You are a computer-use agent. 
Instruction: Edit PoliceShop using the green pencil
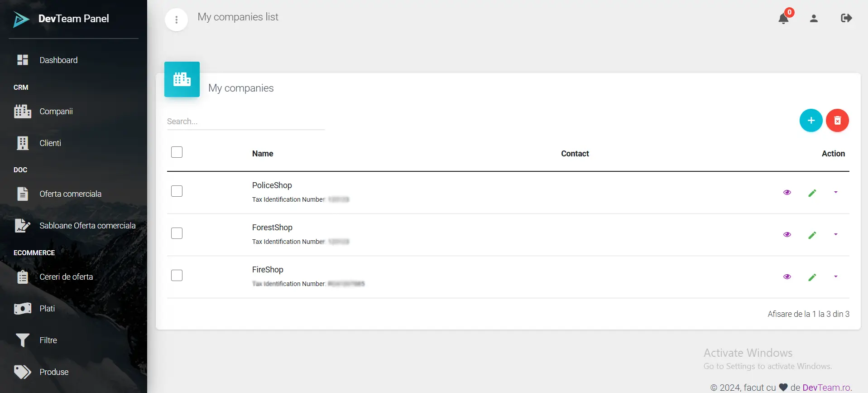[x=812, y=193]
